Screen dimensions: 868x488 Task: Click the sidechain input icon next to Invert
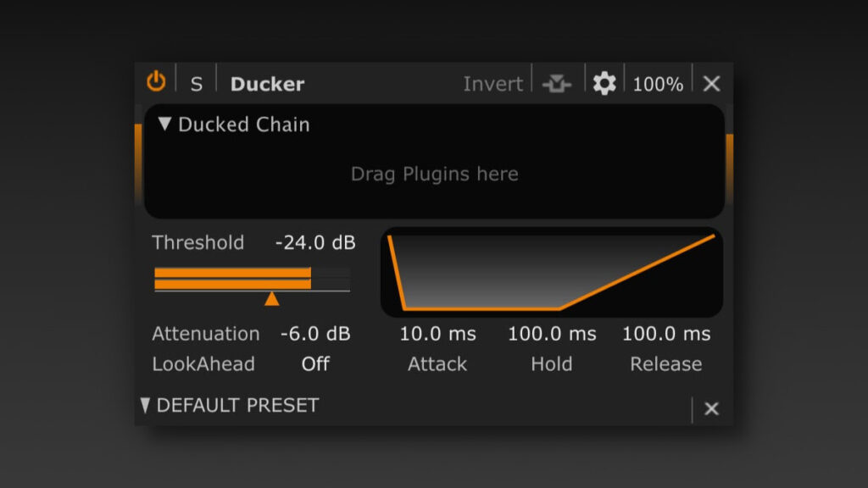tap(555, 83)
